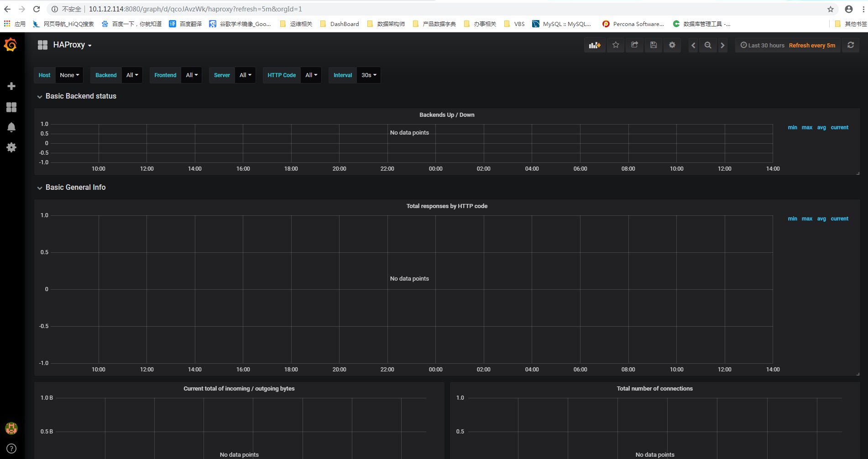The height and width of the screenshot is (459, 868).
Task: Share the dashboard
Action: [x=634, y=45]
